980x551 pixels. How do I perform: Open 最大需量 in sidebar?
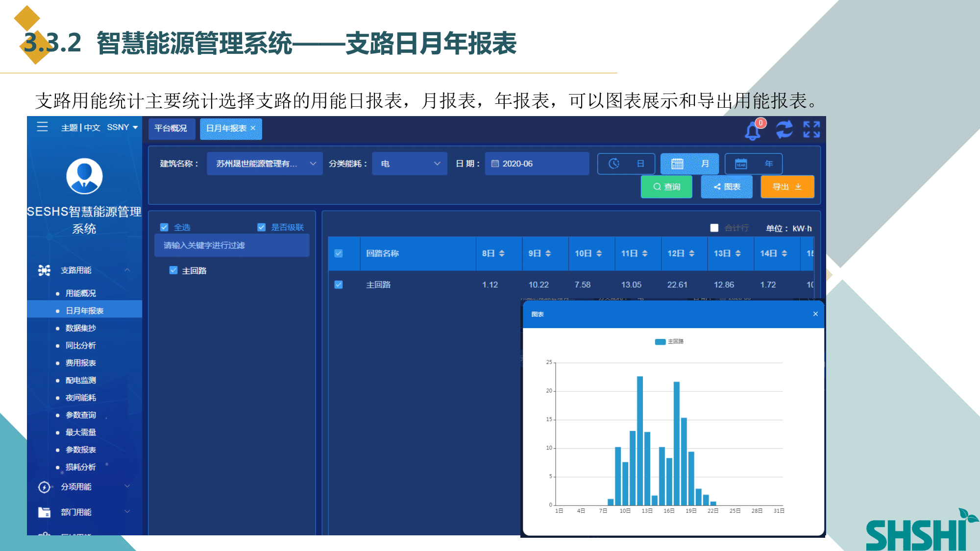81,432
